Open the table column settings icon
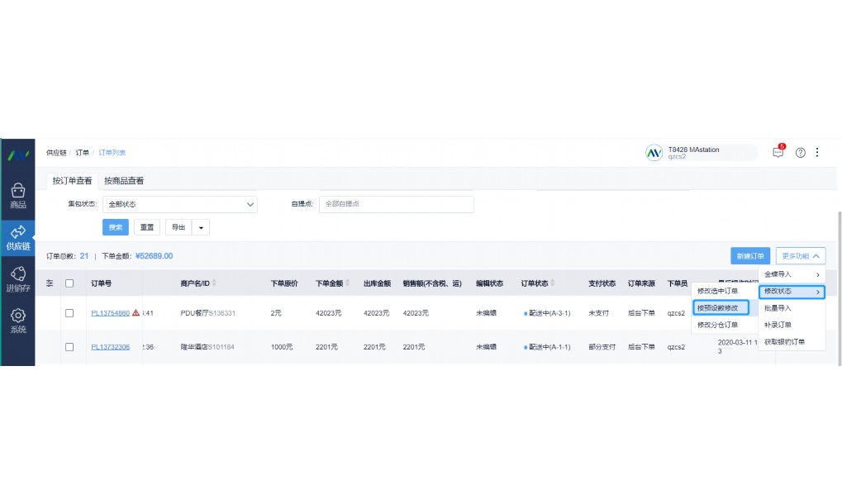This screenshot has width=842, height=504. click(x=50, y=283)
